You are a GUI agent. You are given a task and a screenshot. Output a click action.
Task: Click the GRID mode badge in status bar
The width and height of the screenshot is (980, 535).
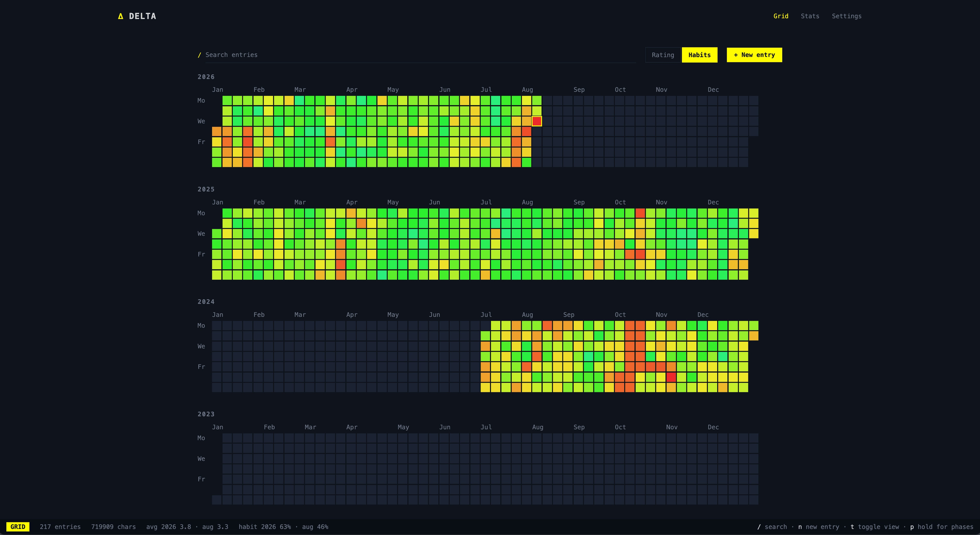[x=18, y=527]
